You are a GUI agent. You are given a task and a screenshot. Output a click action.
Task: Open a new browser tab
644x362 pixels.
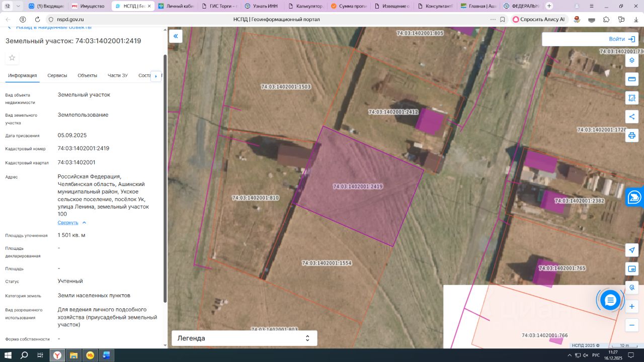(x=549, y=6)
